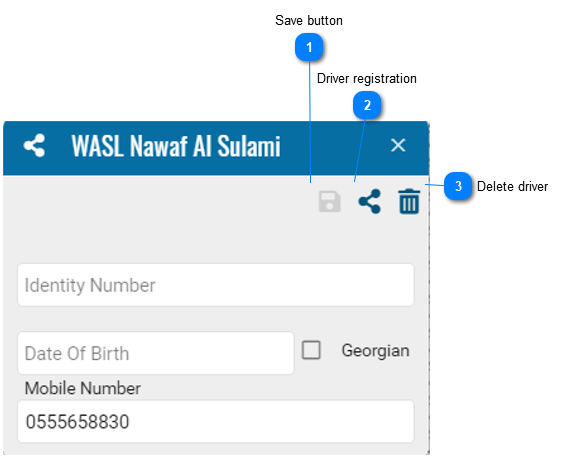Click the grayed-out save floppy disk icon
The width and height of the screenshot is (564, 458).
pyautogui.click(x=329, y=201)
